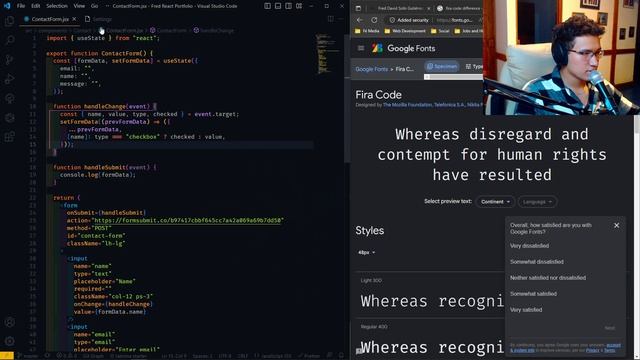The height and width of the screenshot is (360, 640).
Task: Click the code minimap in editor
Action: (327, 54)
